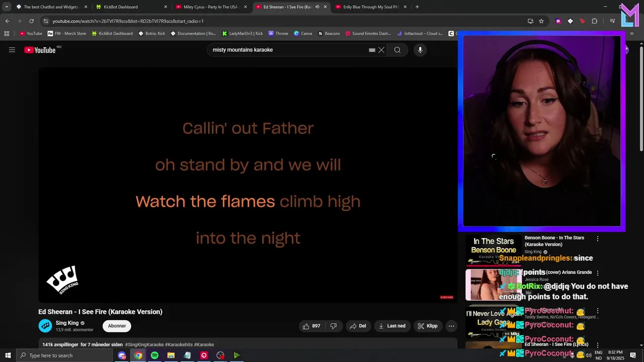Open the YouTube bookmark
The height and width of the screenshot is (362, 644).
[31, 34]
